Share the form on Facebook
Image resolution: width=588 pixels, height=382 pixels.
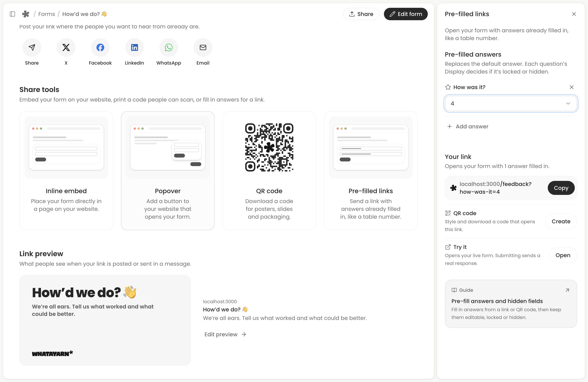(100, 47)
